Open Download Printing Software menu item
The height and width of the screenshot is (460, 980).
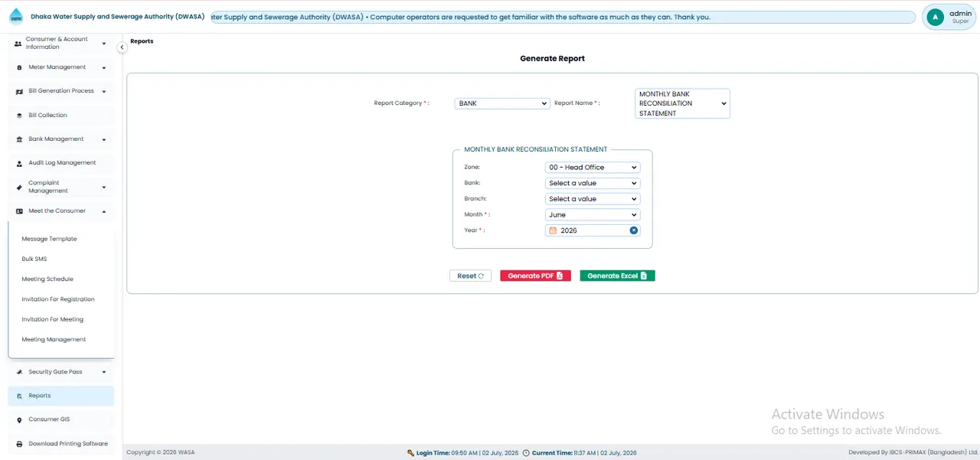coord(61,444)
